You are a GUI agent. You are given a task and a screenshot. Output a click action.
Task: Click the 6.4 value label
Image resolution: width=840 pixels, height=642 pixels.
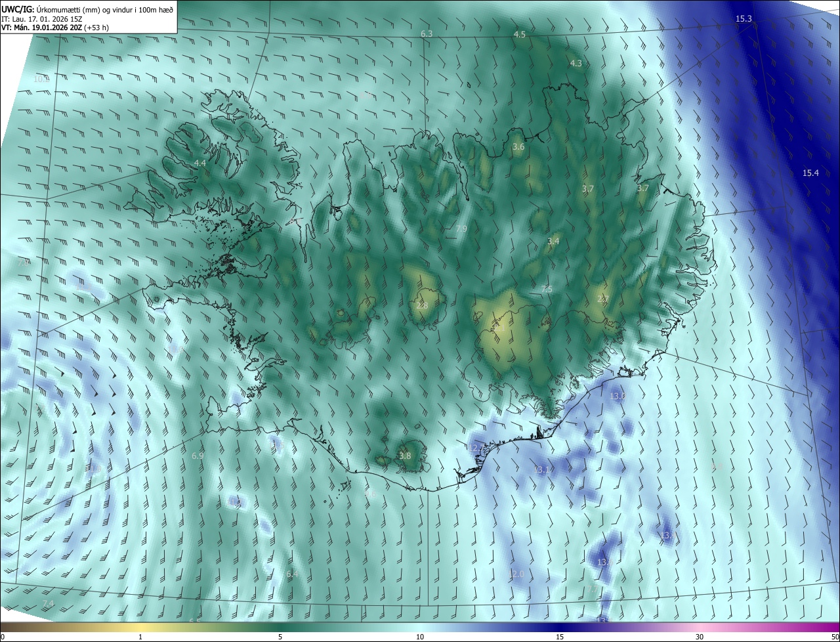point(293,574)
